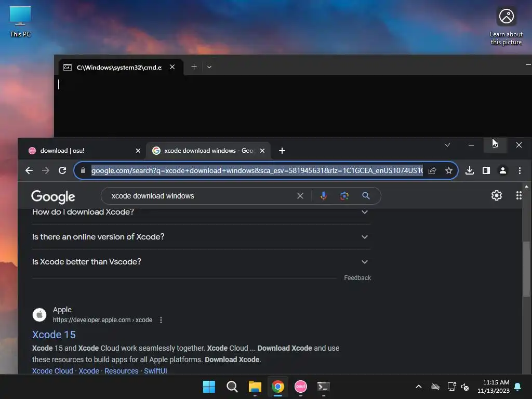The image size is (532, 399).
Task: Expand 'Is there an online version of Xcode?'
Action: [x=201, y=237]
